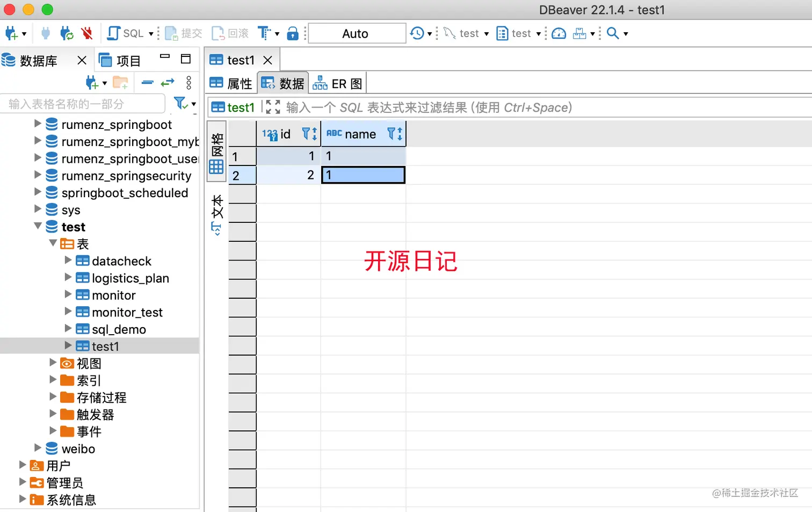Click the 提交 commit button

pos(183,33)
